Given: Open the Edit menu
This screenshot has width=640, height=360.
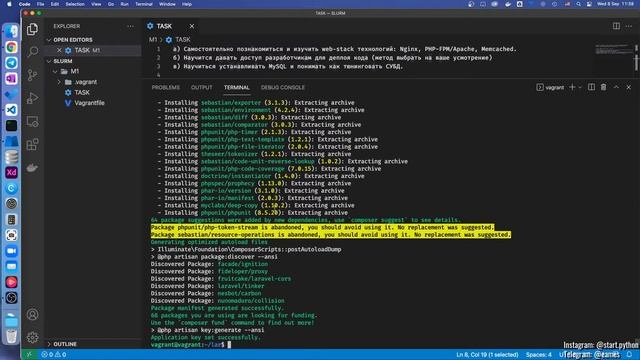Looking at the screenshot, I should click(x=55, y=4).
